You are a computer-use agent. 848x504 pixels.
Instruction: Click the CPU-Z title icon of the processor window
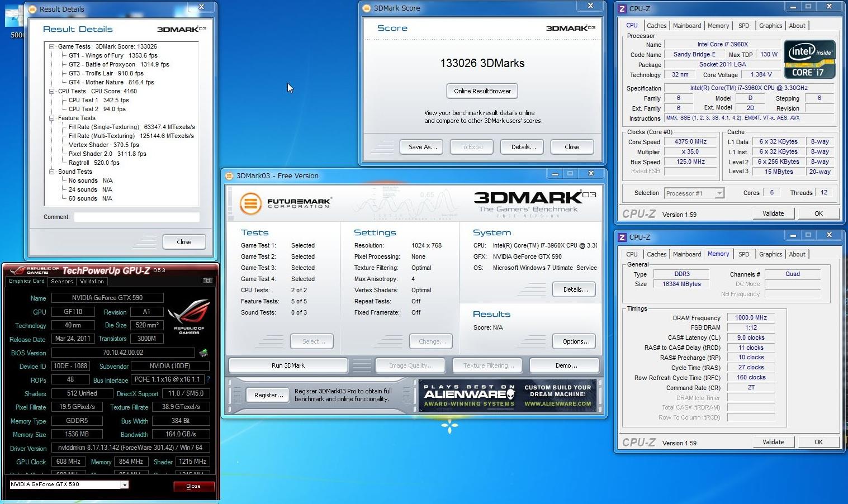(622, 8)
